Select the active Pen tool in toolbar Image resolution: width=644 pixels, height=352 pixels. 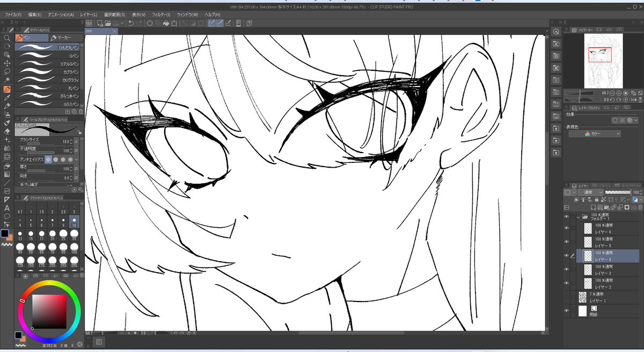click(x=7, y=89)
